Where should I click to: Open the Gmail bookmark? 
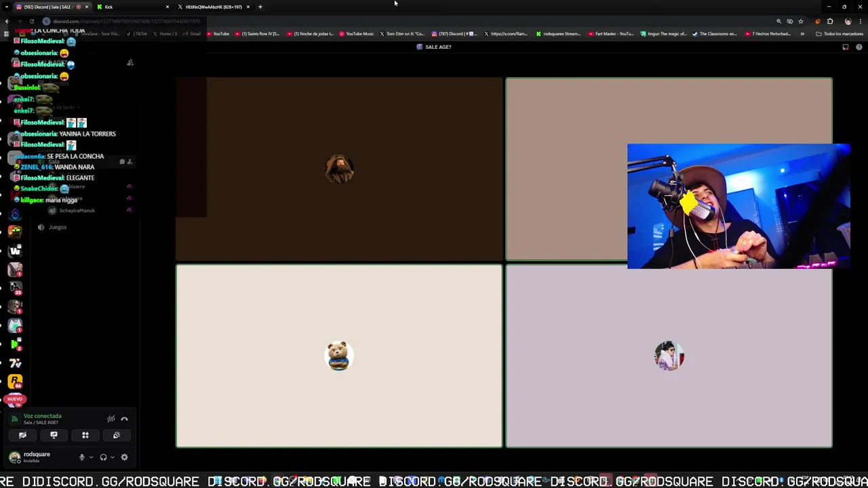(x=193, y=33)
